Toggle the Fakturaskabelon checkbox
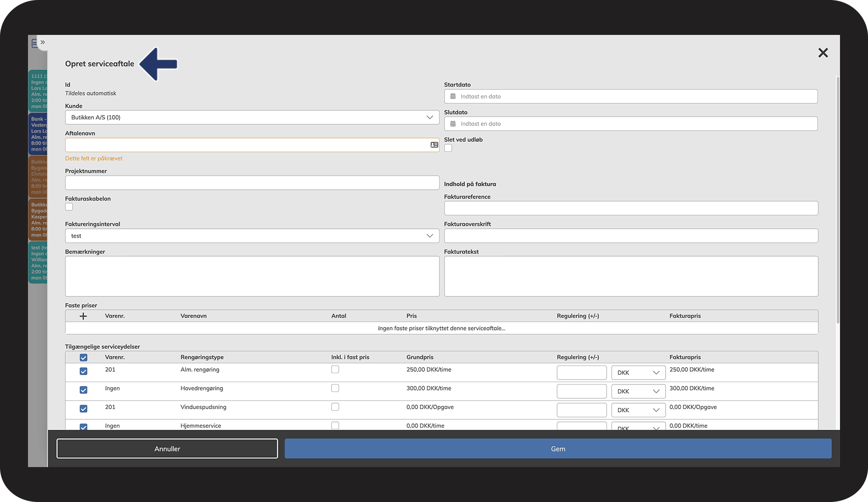 point(69,207)
